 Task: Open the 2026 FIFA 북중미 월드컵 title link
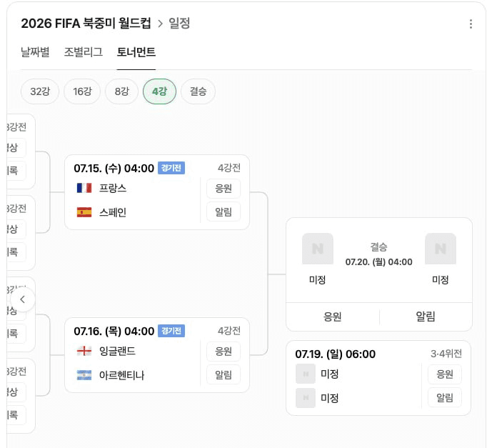(x=86, y=24)
